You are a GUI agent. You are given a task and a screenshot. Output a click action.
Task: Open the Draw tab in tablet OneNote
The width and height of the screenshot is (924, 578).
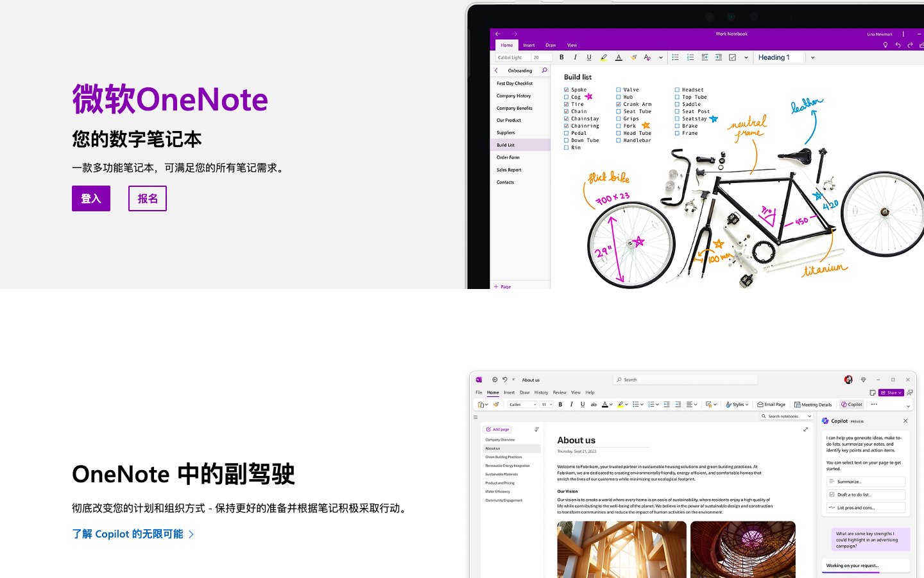[x=551, y=46]
